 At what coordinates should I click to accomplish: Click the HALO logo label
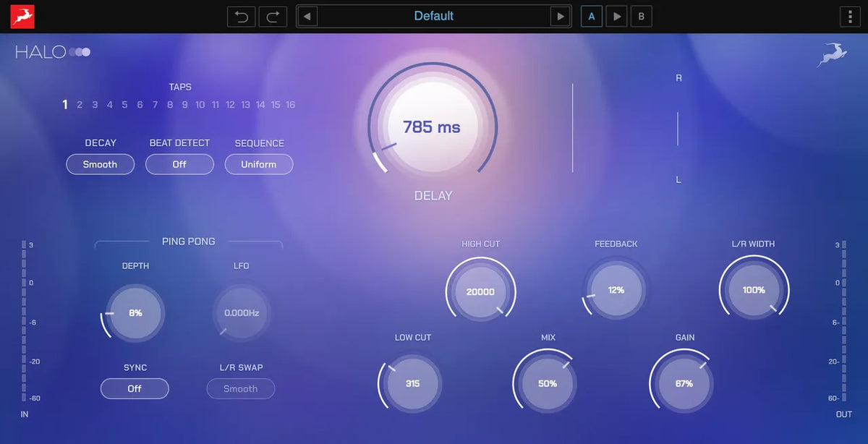[x=40, y=51]
